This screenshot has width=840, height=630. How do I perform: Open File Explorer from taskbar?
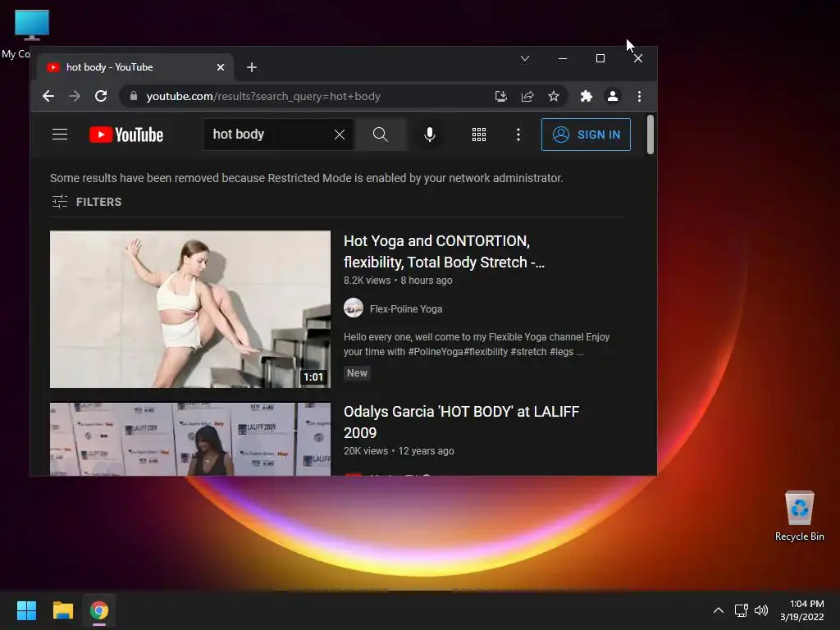coord(62,610)
